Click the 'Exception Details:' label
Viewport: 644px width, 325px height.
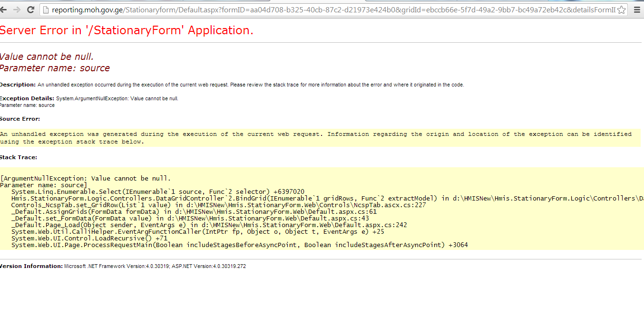click(27, 98)
